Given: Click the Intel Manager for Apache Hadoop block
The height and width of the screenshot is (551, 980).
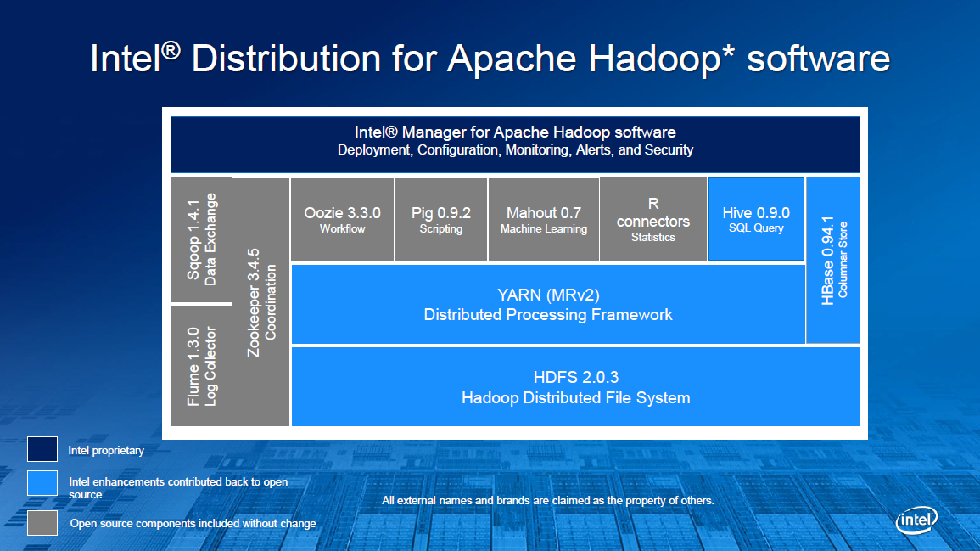Looking at the screenshot, I should 515,142.
